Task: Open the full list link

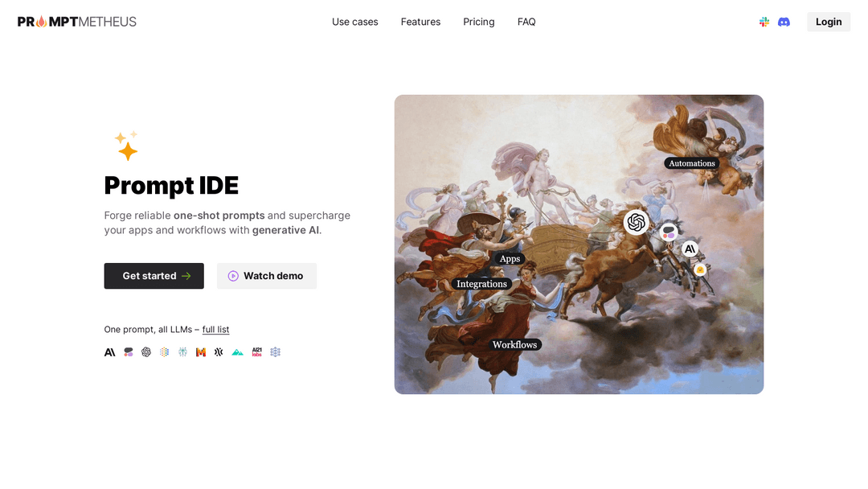Action: [215, 330]
